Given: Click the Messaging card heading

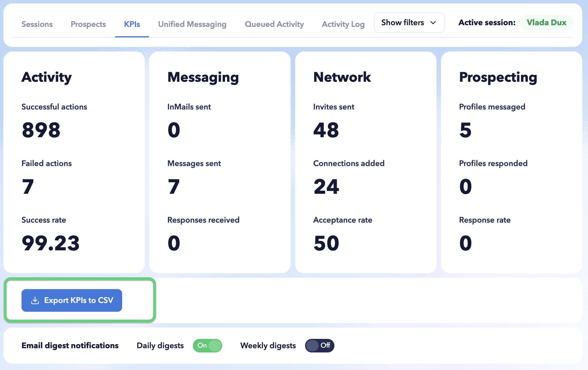Looking at the screenshot, I should coord(203,78).
